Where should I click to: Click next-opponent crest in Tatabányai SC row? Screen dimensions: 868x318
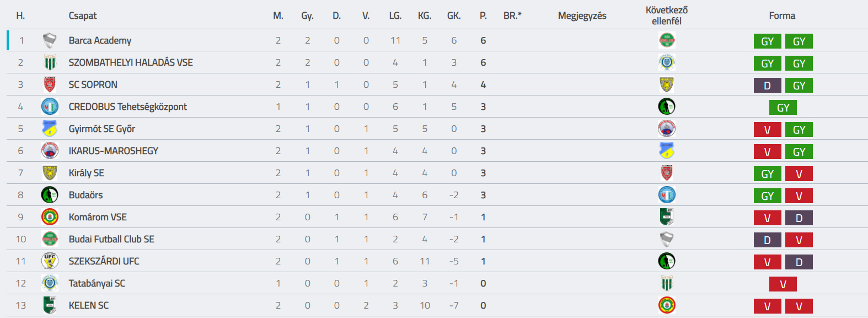click(667, 283)
